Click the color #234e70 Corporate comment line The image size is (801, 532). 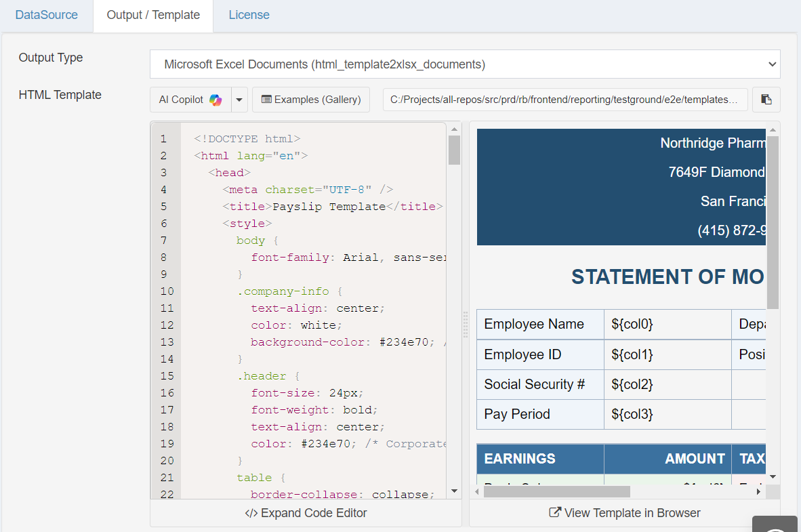[348, 444]
